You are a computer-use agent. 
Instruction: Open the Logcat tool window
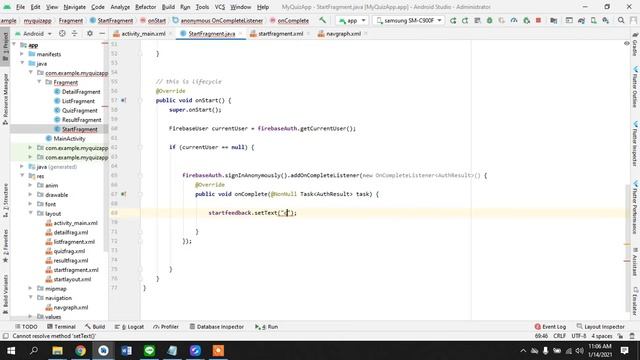click(129, 327)
